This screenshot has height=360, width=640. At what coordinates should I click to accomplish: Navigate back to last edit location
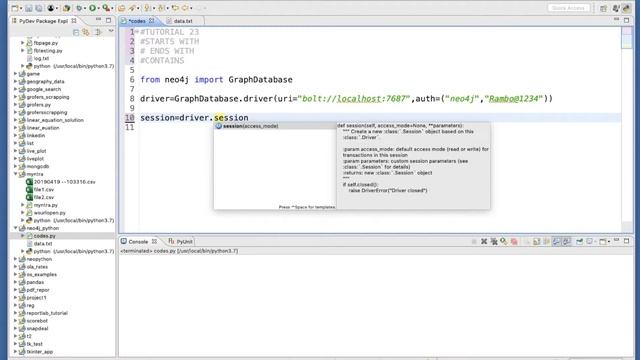(175, 8)
